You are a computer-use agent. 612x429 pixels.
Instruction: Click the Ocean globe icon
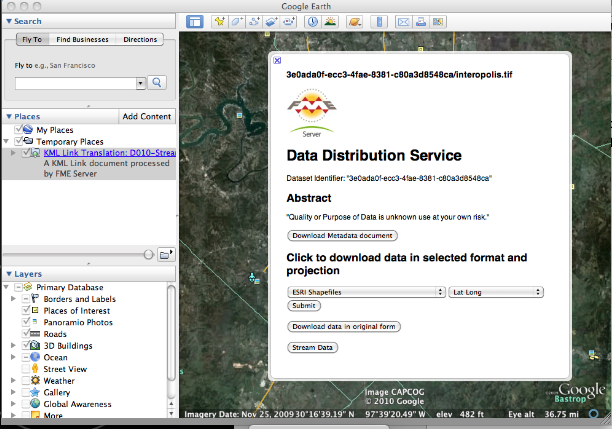point(35,357)
